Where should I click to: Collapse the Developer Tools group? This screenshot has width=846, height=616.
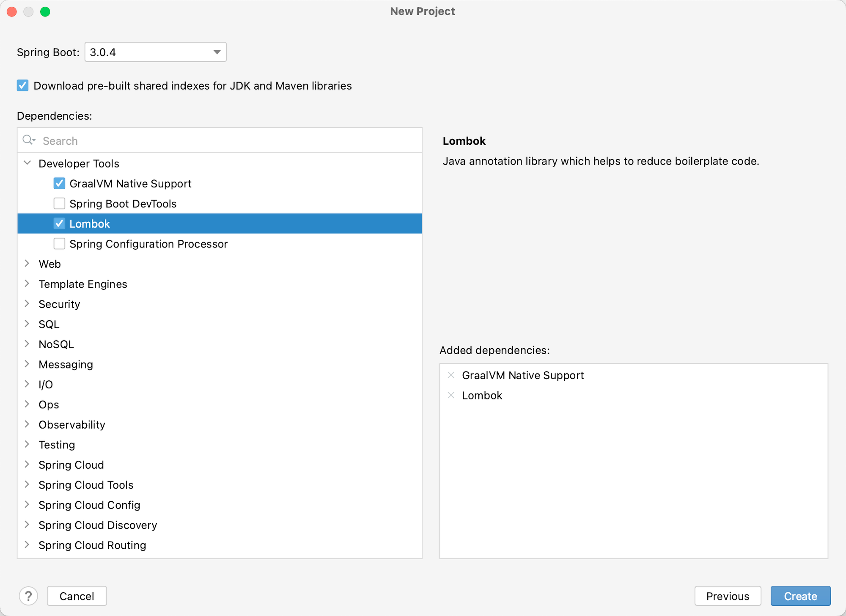(27, 163)
